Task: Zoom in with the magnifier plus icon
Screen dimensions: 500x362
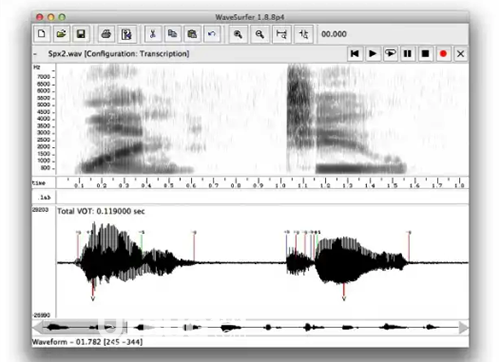Action: (238, 34)
